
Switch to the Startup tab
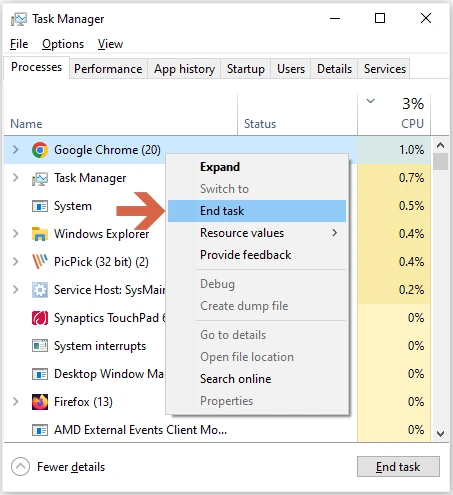246,69
